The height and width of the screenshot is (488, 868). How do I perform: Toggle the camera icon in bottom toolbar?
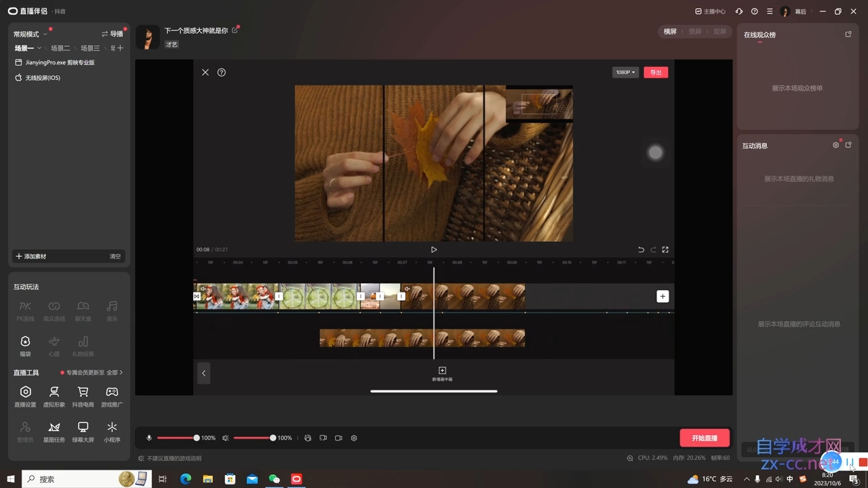[x=338, y=438]
